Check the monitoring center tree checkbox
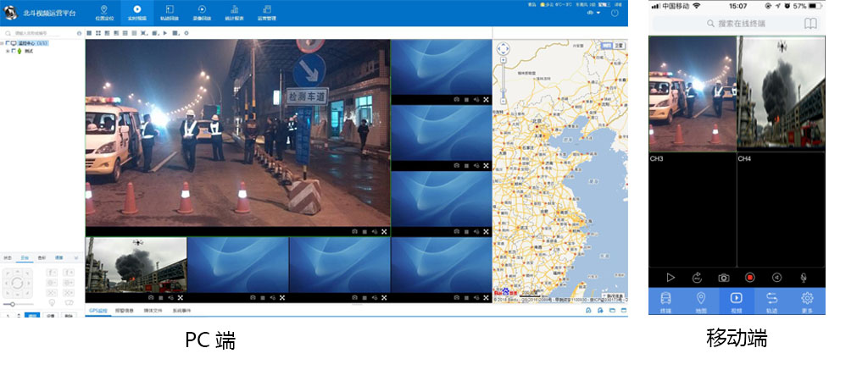868x370 pixels. (x=8, y=43)
